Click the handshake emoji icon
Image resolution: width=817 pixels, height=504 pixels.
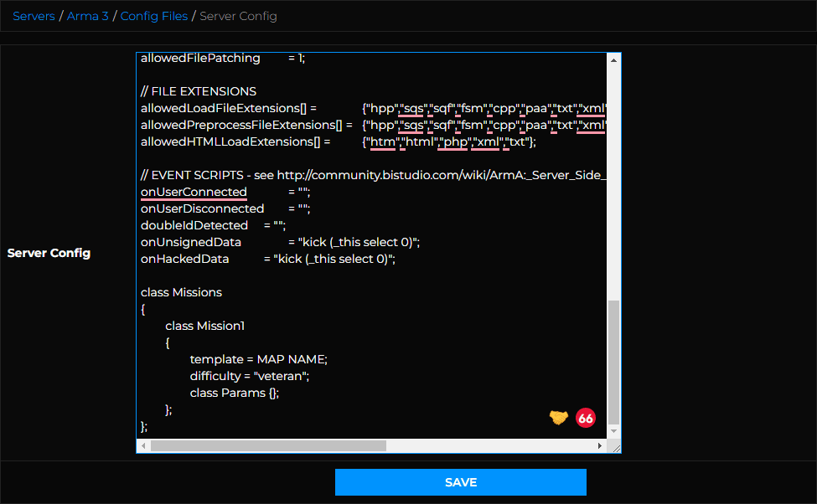[x=559, y=418]
